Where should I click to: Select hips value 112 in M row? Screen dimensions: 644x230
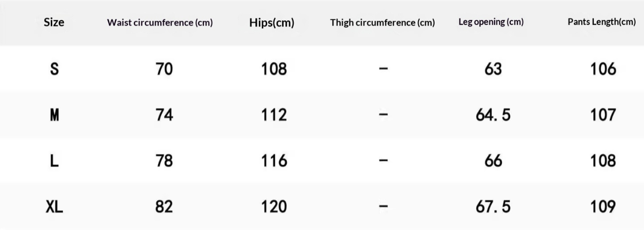click(274, 115)
